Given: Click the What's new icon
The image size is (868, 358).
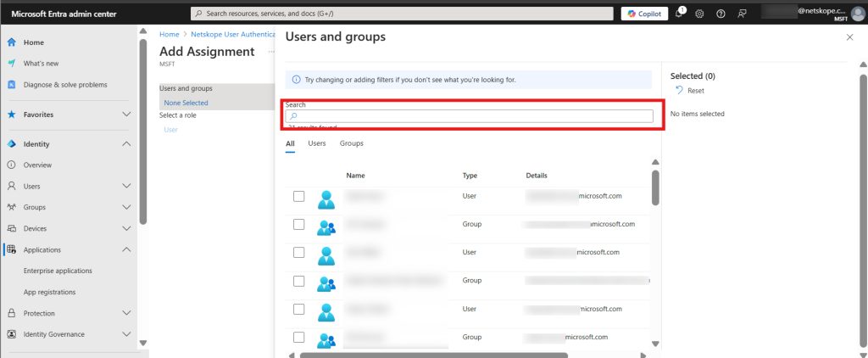Looking at the screenshot, I should 12,63.
